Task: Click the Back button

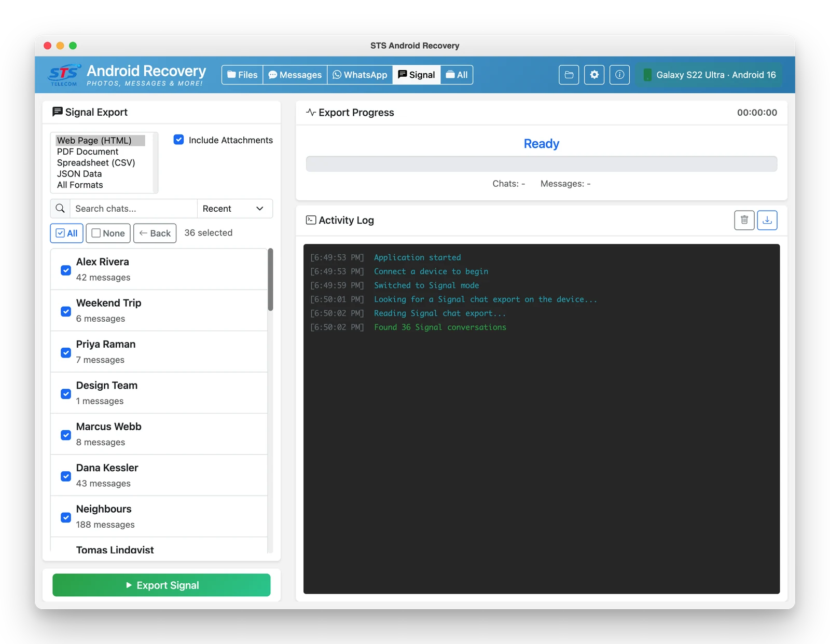Action: pyautogui.click(x=155, y=233)
